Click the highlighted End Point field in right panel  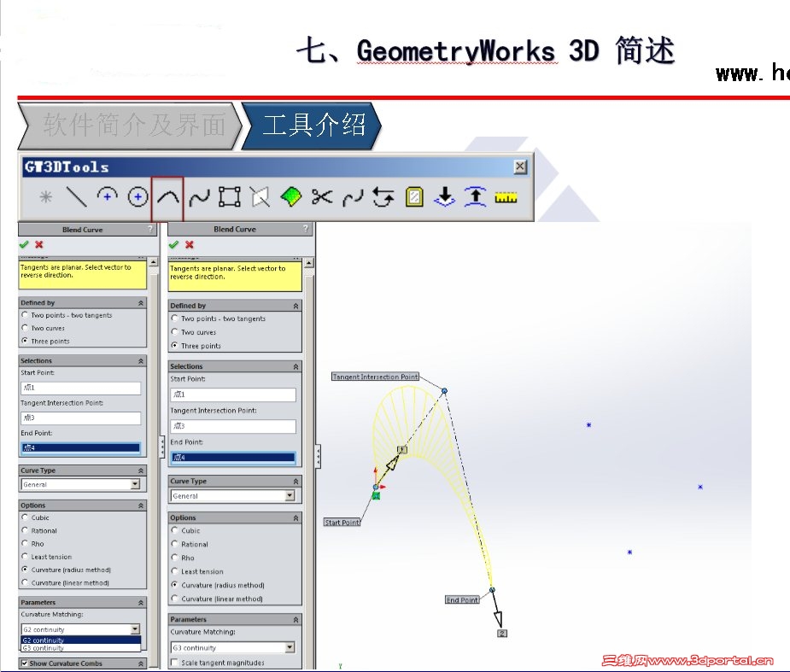click(x=233, y=458)
